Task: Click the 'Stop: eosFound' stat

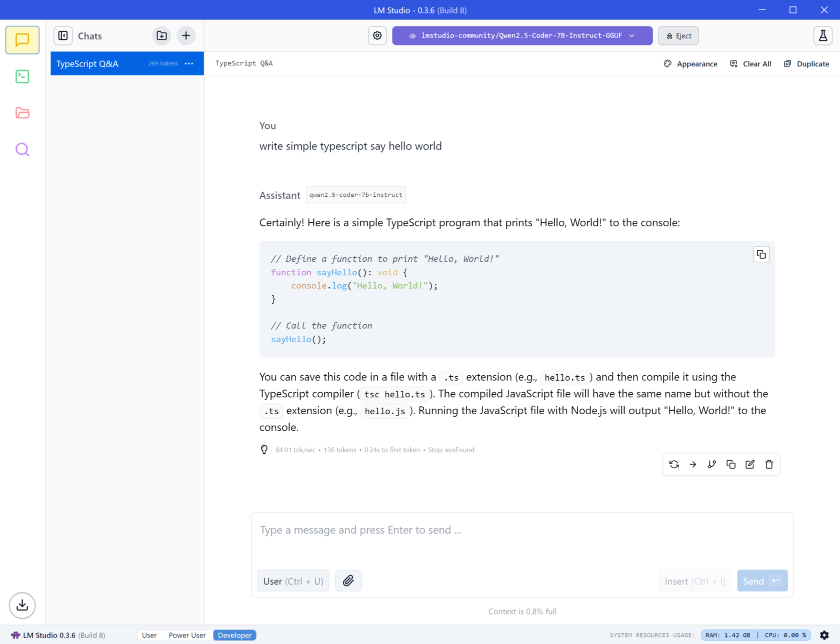Action: tap(451, 450)
